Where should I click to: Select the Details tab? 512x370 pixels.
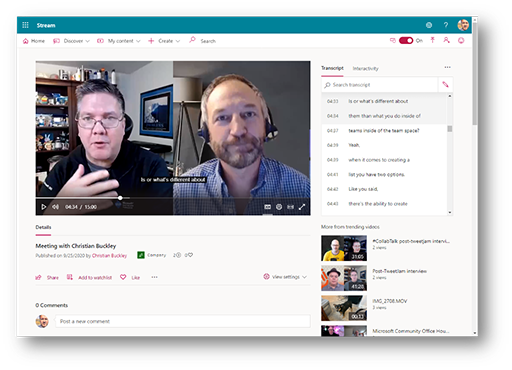43,227
